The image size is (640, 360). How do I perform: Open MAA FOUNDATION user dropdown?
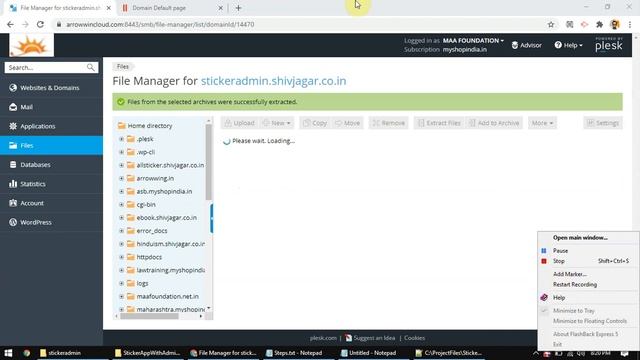click(473, 40)
